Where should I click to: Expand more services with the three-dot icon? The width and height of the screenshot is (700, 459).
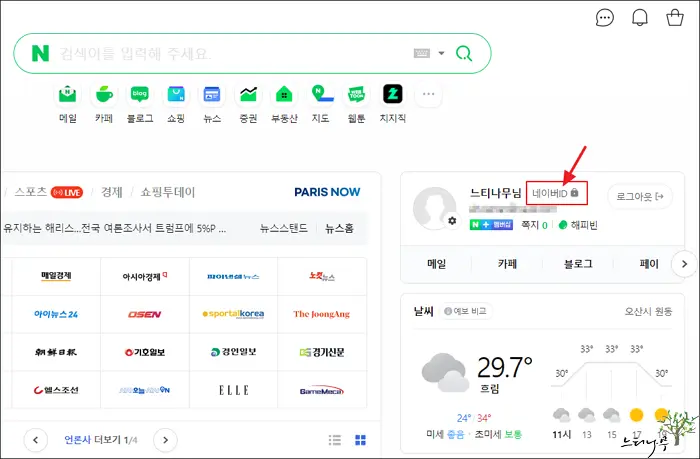[428, 94]
